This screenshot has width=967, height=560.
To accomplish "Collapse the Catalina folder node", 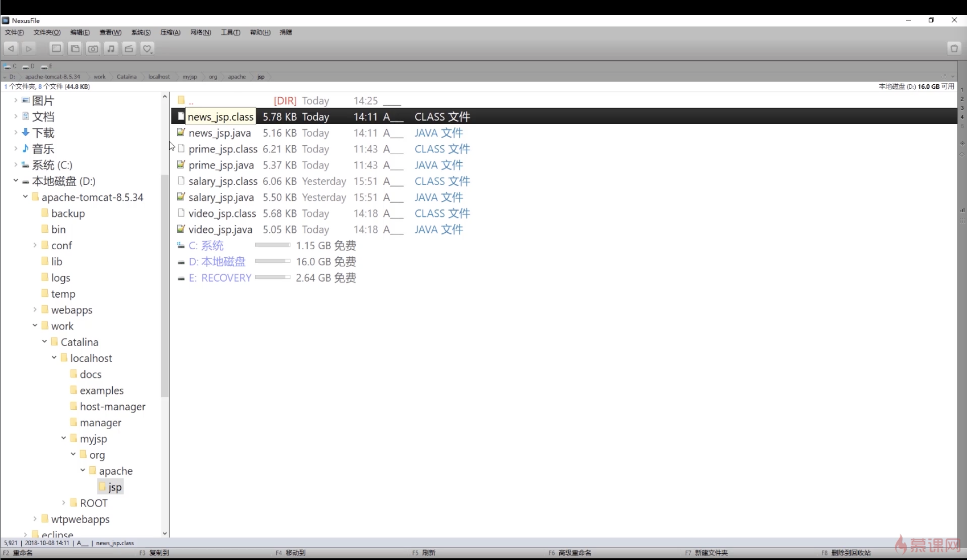I will click(45, 341).
